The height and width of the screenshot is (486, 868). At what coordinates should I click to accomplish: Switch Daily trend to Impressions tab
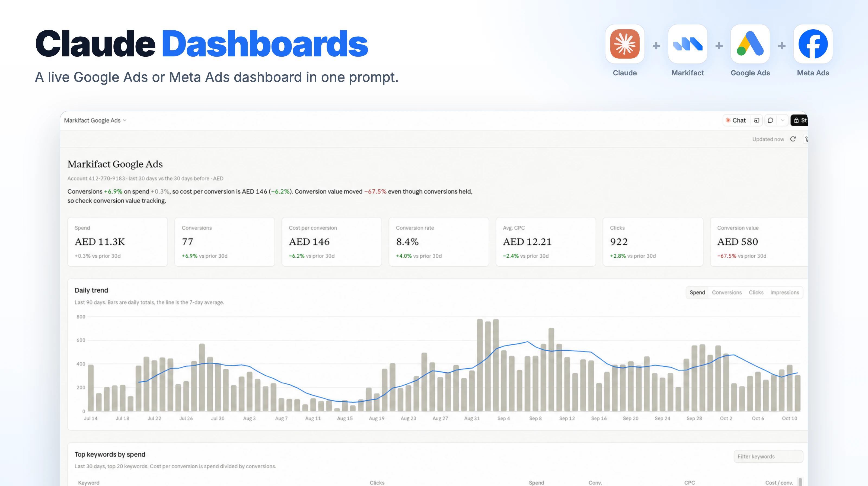tap(784, 292)
